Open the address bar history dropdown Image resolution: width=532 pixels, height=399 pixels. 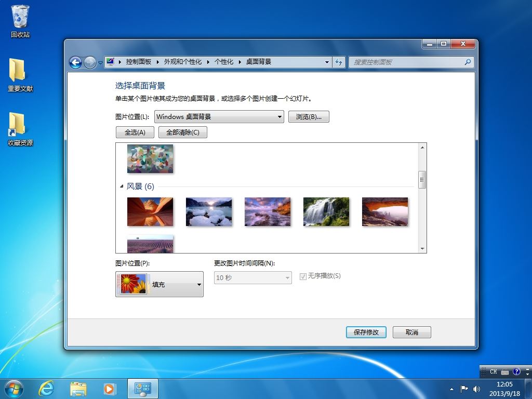tap(327, 62)
